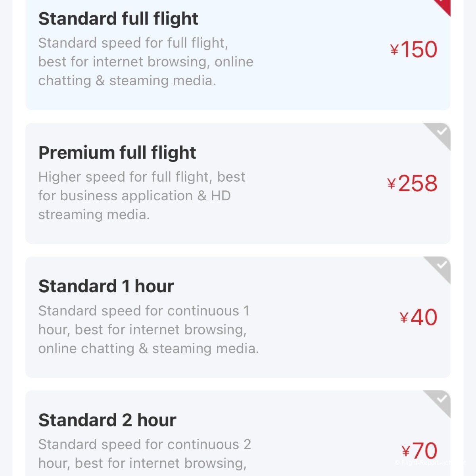
Task: Select the Premium full flight option
Action: pyautogui.click(x=238, y=183)
